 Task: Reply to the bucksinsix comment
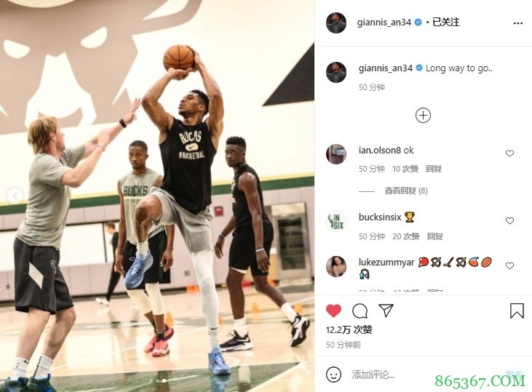tap(434, 236)
